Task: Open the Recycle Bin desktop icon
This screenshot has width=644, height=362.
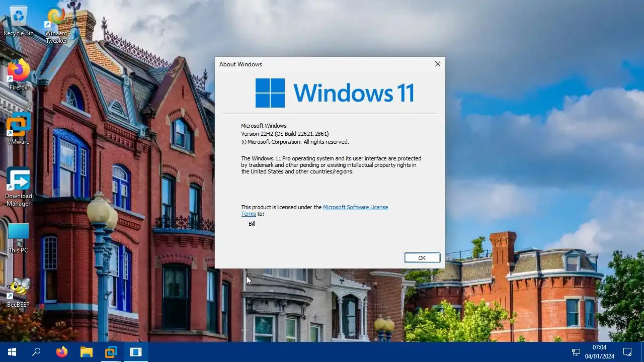Action: [x=19, y=21]
